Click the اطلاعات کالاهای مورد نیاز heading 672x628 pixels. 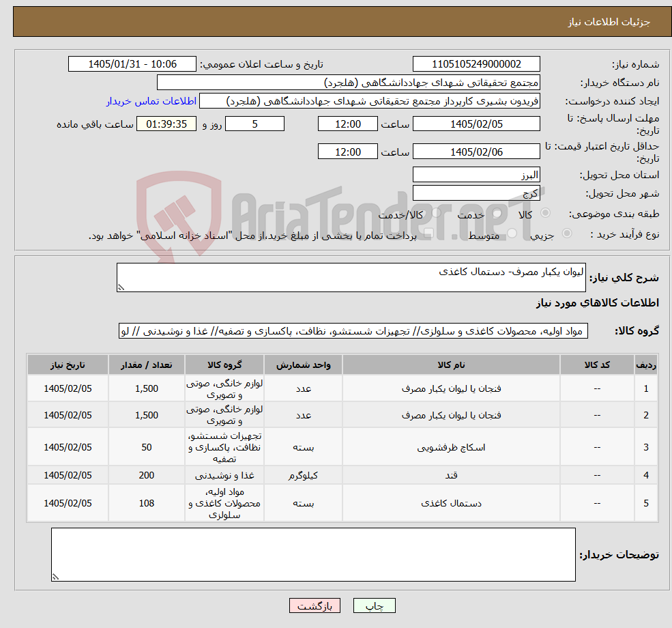(598, 302)
